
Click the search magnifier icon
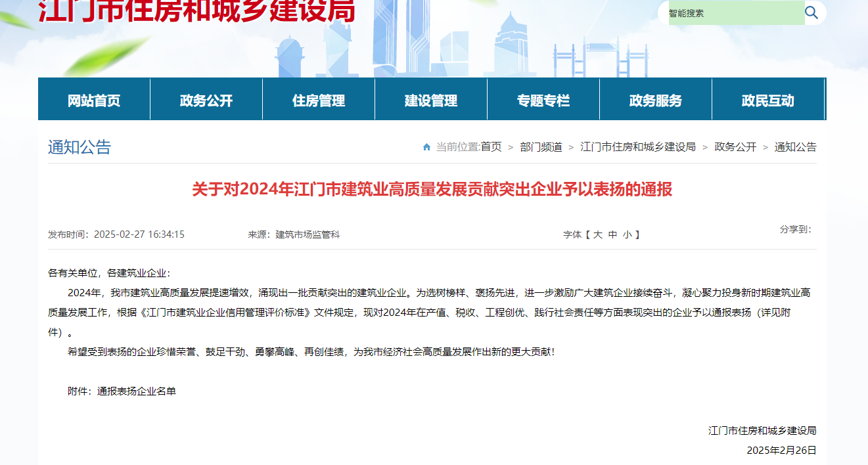(x=811, y=12)
